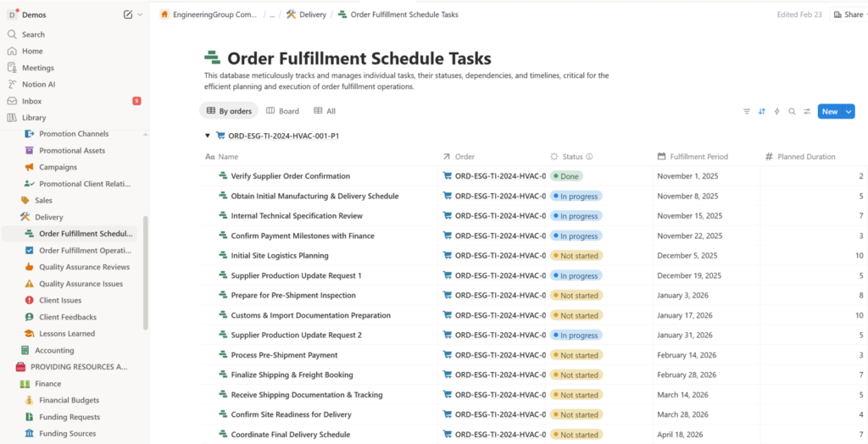868x444 pixels.
Task: Open Notion AI from the sidebar
Action: [x=38, y=85]
